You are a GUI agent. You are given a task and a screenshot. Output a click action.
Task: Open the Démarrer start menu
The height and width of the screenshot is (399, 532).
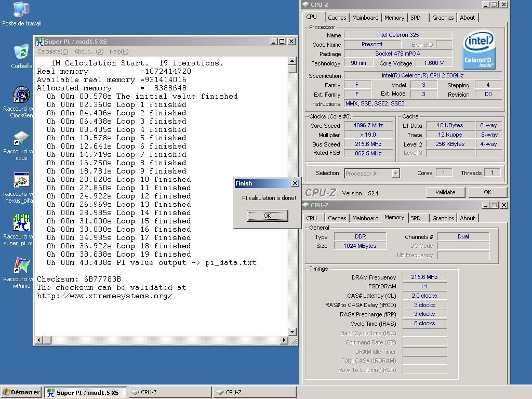tap(21, 392)
